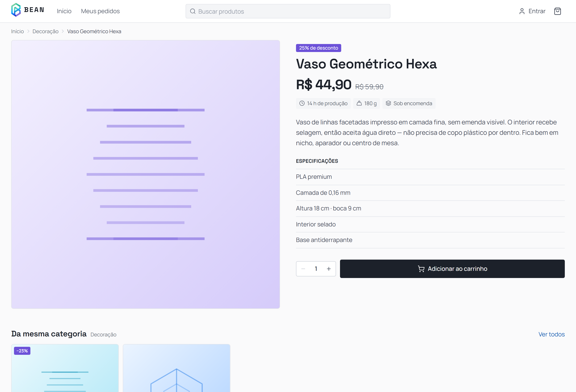Click the weight icon beside 180 g
Viewport: 576px width, 392px height.
click(359, 103)
